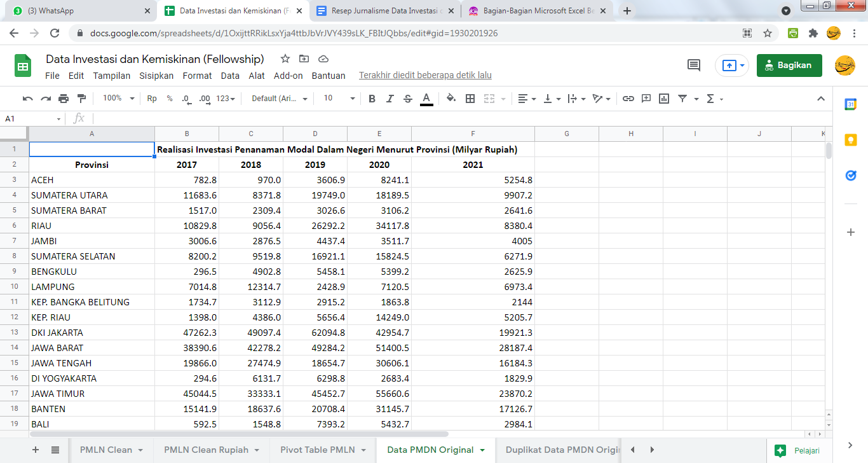Open the font size dropdown

click(339, 99)
